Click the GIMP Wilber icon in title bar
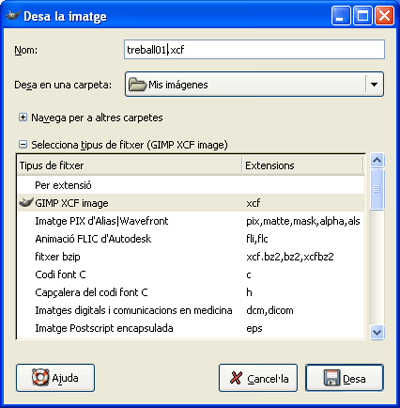This screenshot has height=408, width=400. [x=13, y=15]
